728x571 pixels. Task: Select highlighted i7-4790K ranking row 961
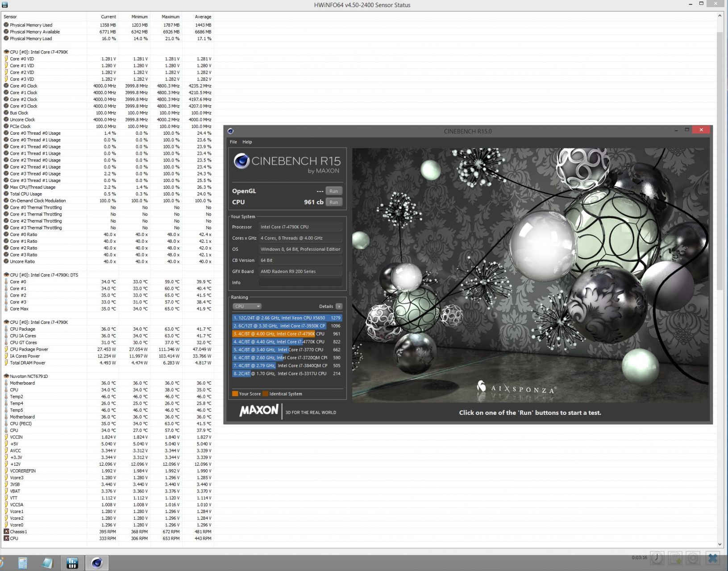tap(287, 334)
